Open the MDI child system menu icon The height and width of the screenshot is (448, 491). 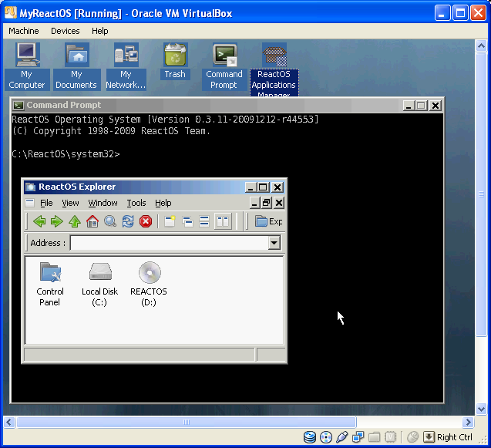pyautogui.click(x=30, y=203)
